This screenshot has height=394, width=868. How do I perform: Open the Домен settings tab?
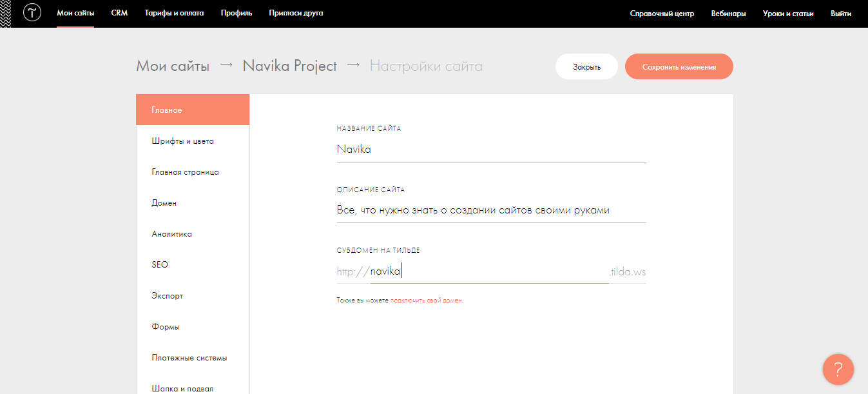click(164, 203)
